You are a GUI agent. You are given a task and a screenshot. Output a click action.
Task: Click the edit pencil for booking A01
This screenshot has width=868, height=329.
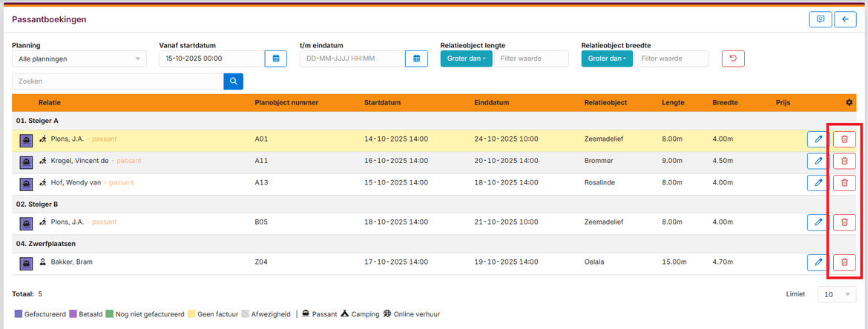pos(818,139)
